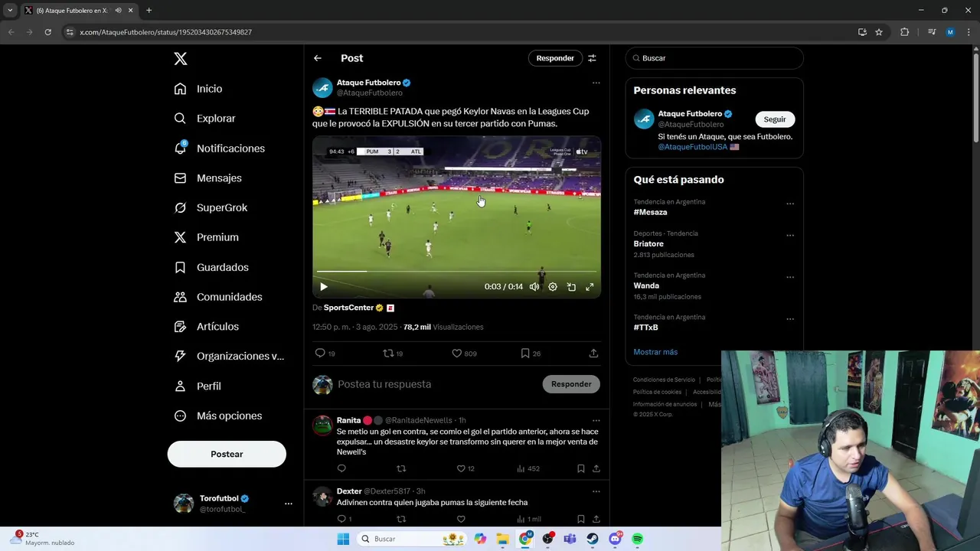The height and width of the screenshot is (551, 980).
Task: Open Chrome extensions puzzle icon
Action: [x=904, y=32]
